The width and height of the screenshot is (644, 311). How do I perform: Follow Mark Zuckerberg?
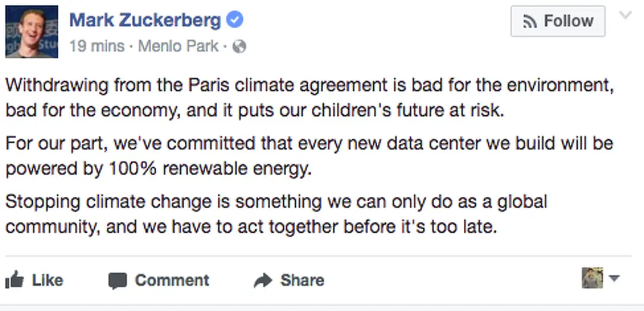pos(558,21)
